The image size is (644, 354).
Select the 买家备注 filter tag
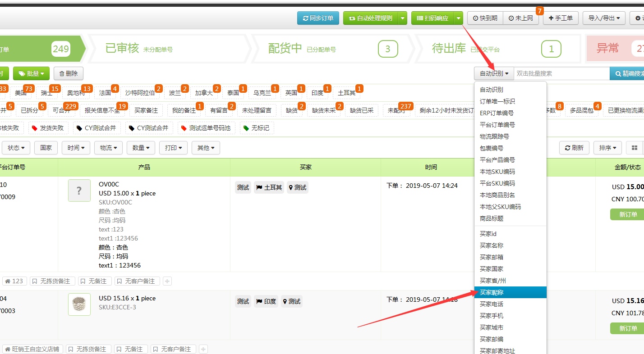point(146,110)
